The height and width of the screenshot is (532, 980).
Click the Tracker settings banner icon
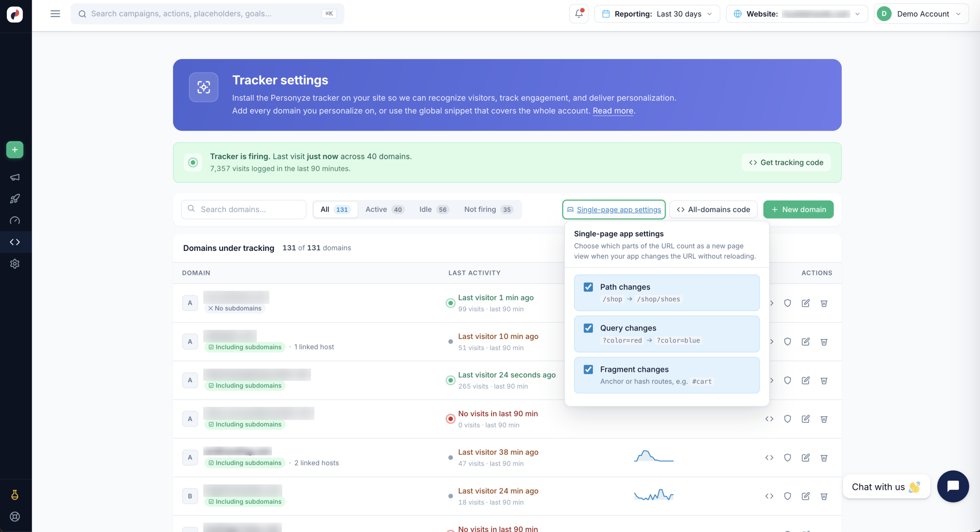[204, 87]
